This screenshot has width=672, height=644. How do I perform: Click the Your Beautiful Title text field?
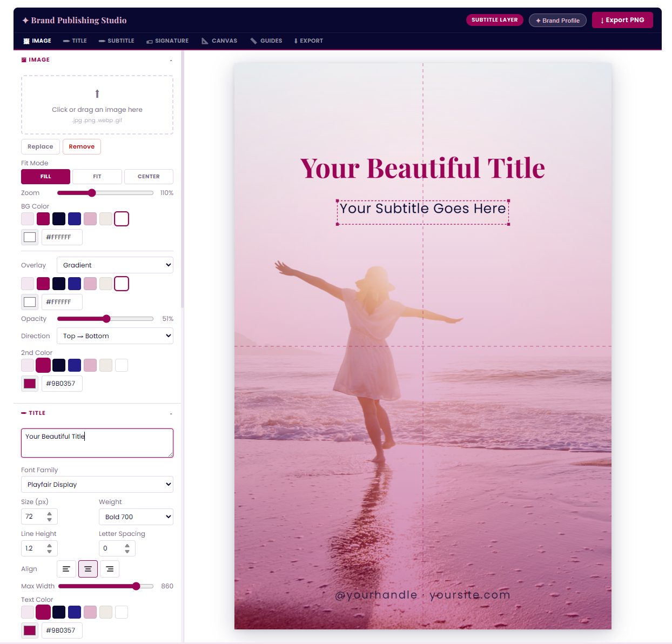point(97,443)
